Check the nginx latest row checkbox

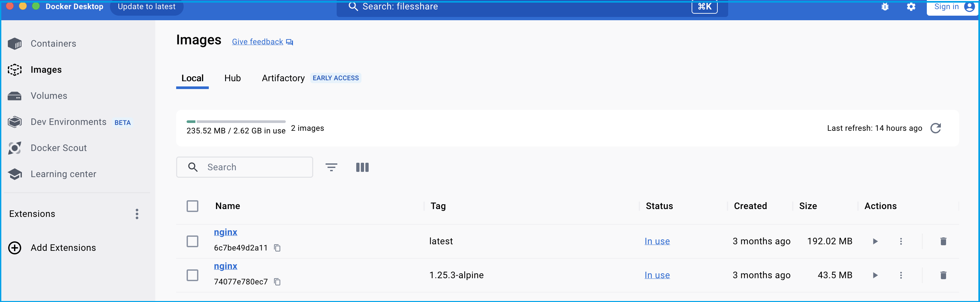[192, 242]
